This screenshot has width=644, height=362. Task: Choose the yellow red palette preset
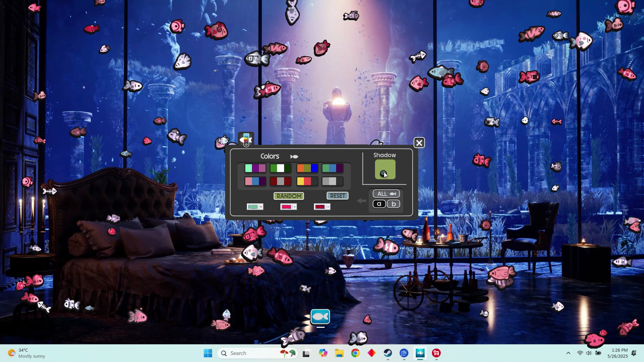(x=307, y=181)
